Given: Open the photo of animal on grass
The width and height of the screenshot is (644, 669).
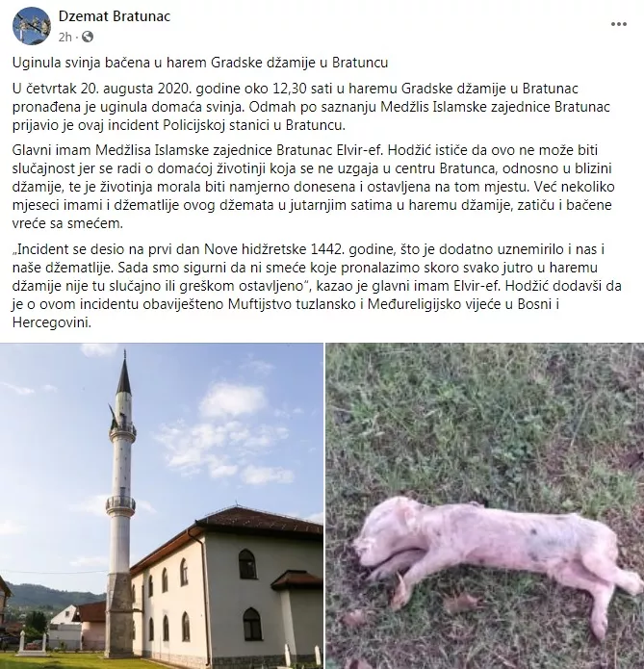Looking at the screenshot, I should click(485, 505).
